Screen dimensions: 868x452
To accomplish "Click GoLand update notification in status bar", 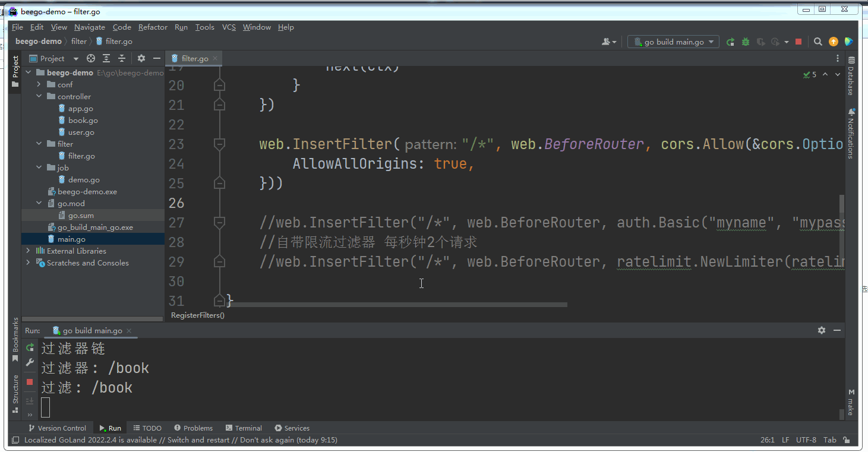I will click(x=181, y=440).
